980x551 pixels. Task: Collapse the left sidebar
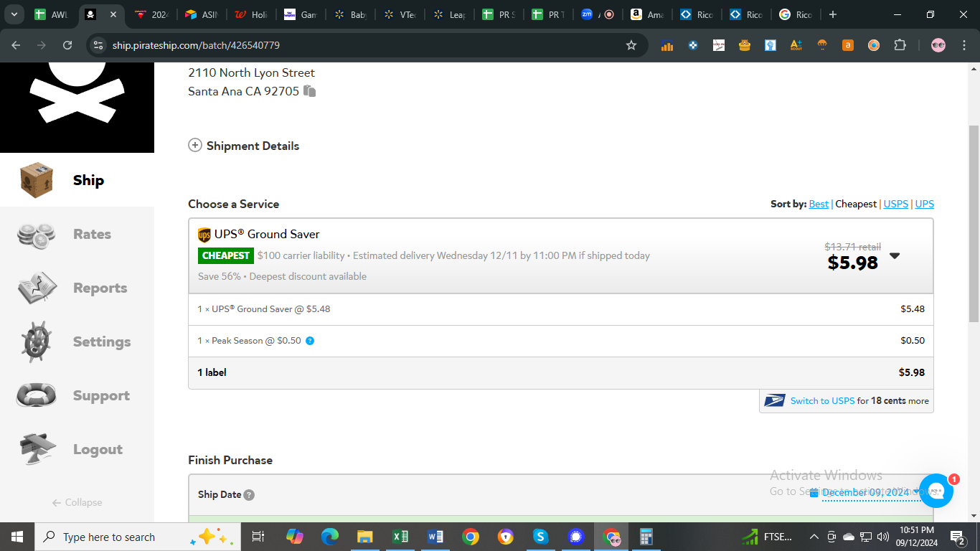coord(77,502)
